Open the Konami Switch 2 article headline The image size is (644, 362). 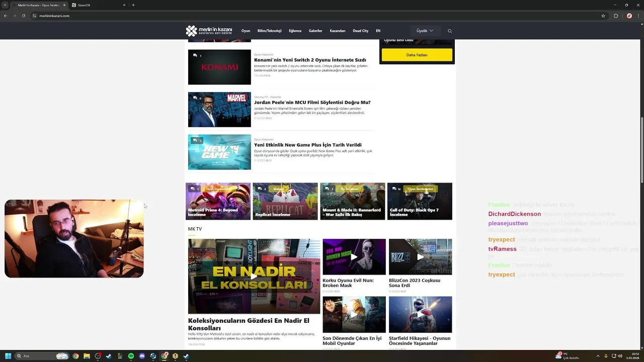click(x=310, y=60)
